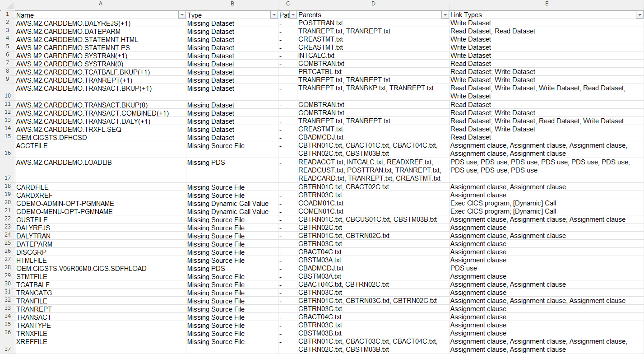The image size is (644, 354).
Task: Select row 1 header
Action: [x=7, y=15]
